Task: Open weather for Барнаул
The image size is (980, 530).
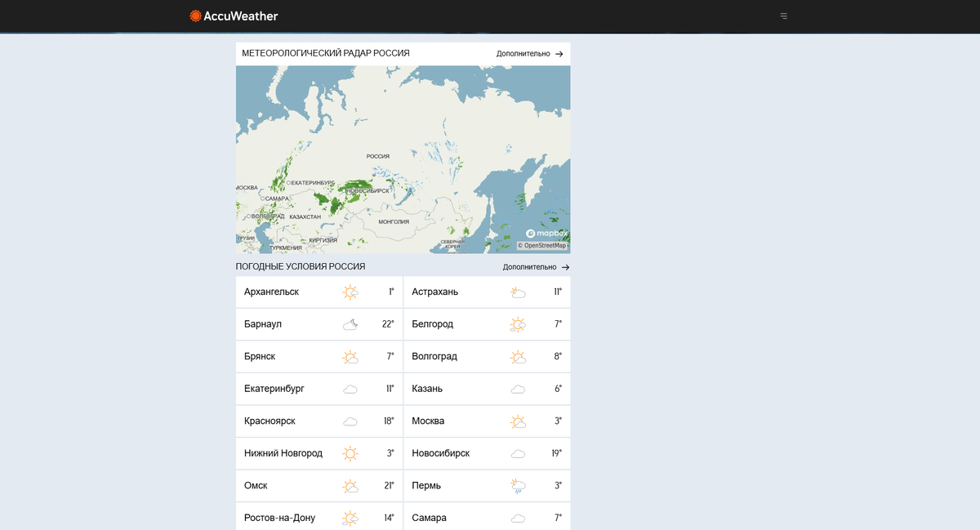Action: pos(319,324)
